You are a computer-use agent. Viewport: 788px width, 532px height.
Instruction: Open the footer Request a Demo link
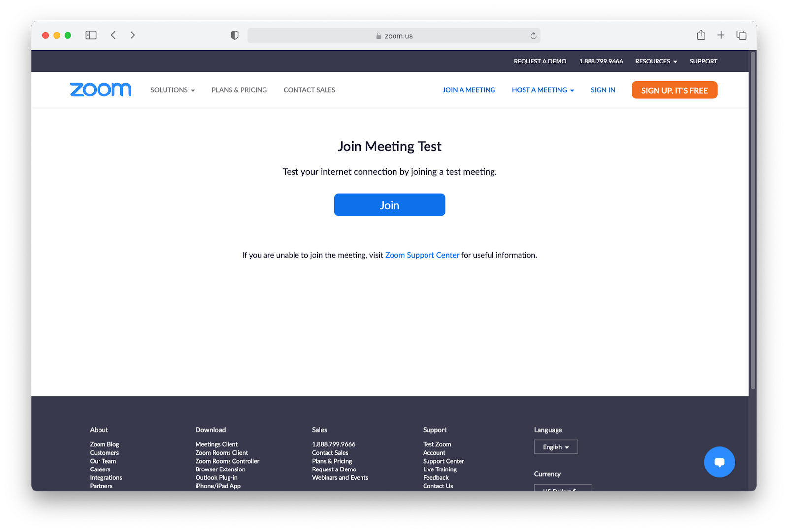point(334,469)
